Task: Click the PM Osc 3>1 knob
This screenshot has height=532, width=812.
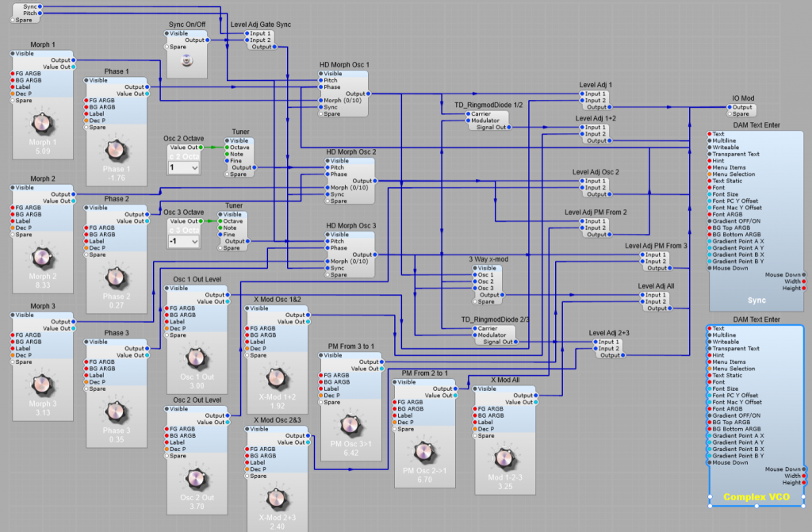Action: (350, 424)
